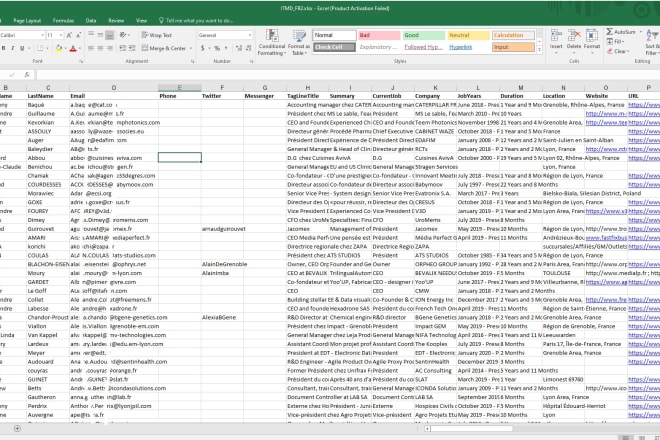The width and height of the screenshot is (660, 440).
Task: Increase decimal places
Action: [x=239, y=48]
